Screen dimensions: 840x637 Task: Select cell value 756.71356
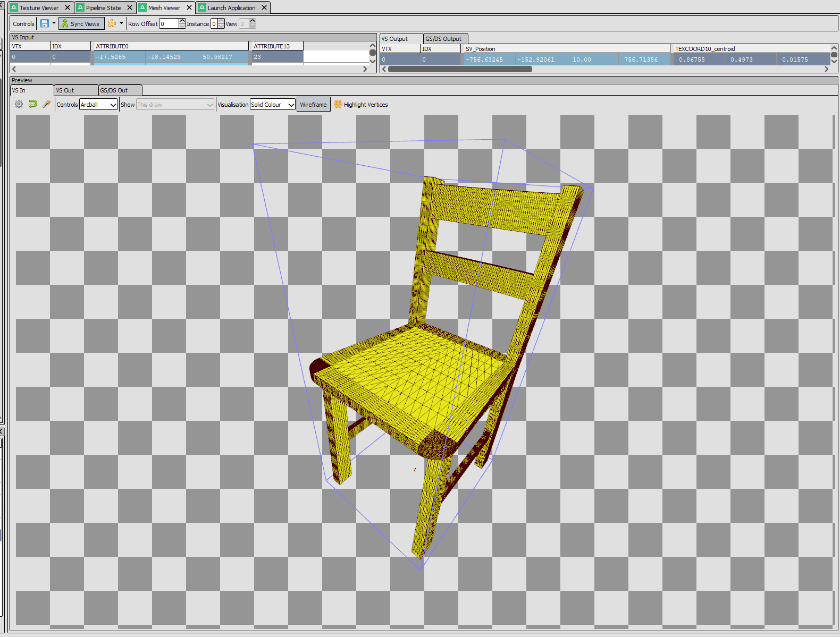point(644,60)
